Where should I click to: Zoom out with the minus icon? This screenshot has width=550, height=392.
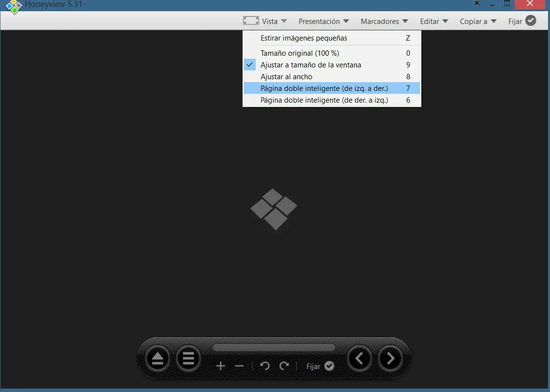pyautogui.click(x=239, y=366)
